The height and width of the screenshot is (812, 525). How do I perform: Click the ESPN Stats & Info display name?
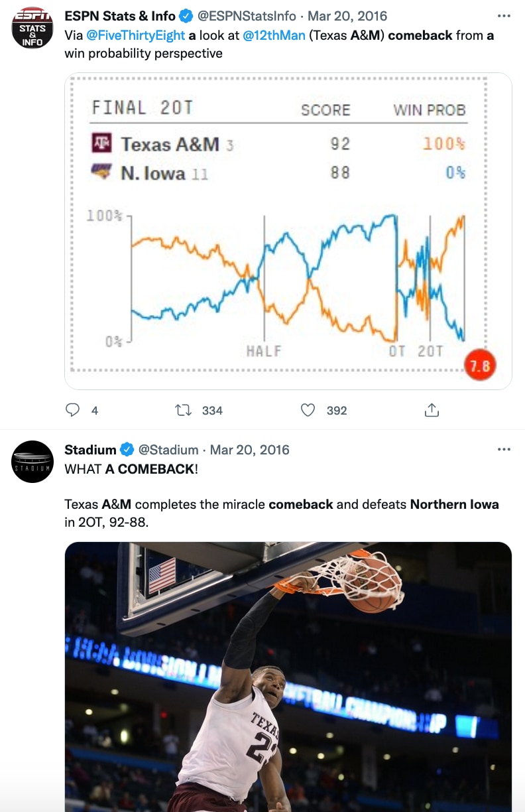click(120, 16)
